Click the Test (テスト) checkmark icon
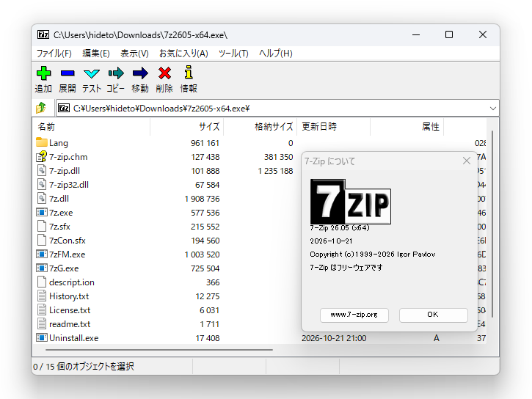Screen dimensions: 532x399 point(92,73)
